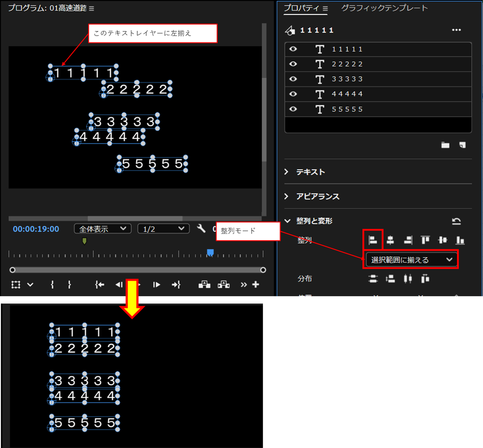The height and width of the screenshot is (448, 483).
Task: Hide the 55555 text layer
Action: (293, 109)
